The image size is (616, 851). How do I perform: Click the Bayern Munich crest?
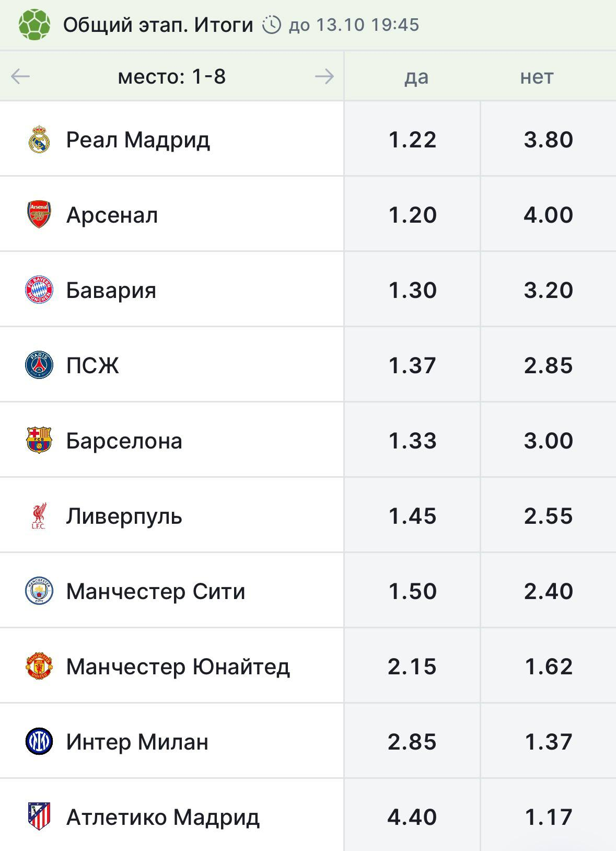pos(39,290)
